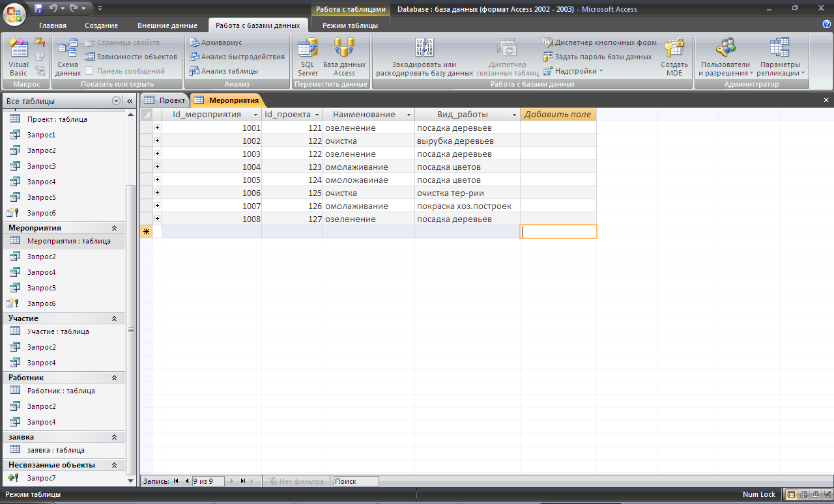This screenshot has width=834, height=504.
Task: Open the Visual Basic editor
Action: pyautogui.click(x=18, y=57)
